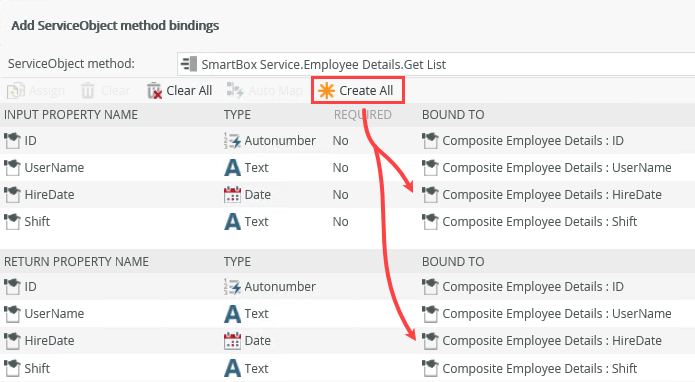The height and width of the screenshot is (382, 695).
Task: Click the Clear trash can icon
Action: (88, 91)
